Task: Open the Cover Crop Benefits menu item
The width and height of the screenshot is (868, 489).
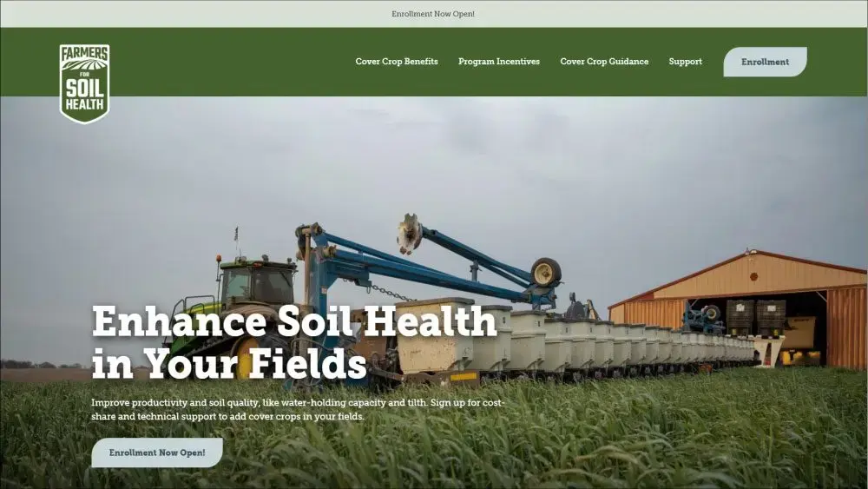Action: click(x=397, y=62)
